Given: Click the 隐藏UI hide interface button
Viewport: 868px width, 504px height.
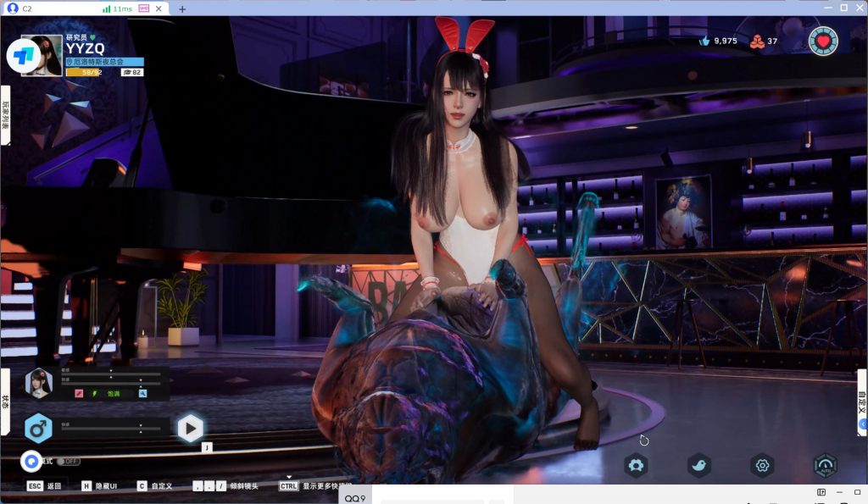Looking at the screenshot, I should pos(99,486).
